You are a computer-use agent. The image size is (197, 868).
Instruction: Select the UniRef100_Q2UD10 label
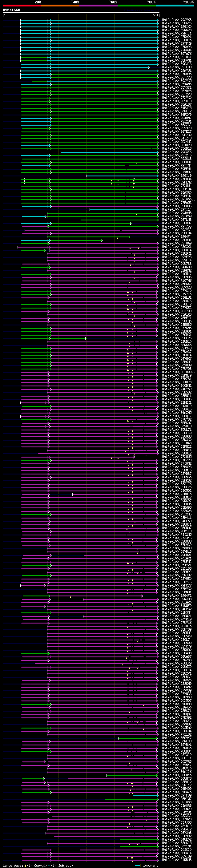[177, 341]
